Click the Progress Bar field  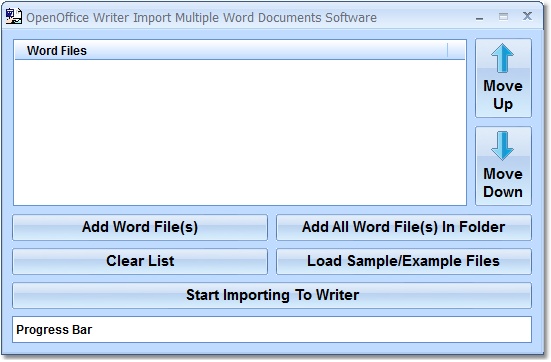(272, 330)
